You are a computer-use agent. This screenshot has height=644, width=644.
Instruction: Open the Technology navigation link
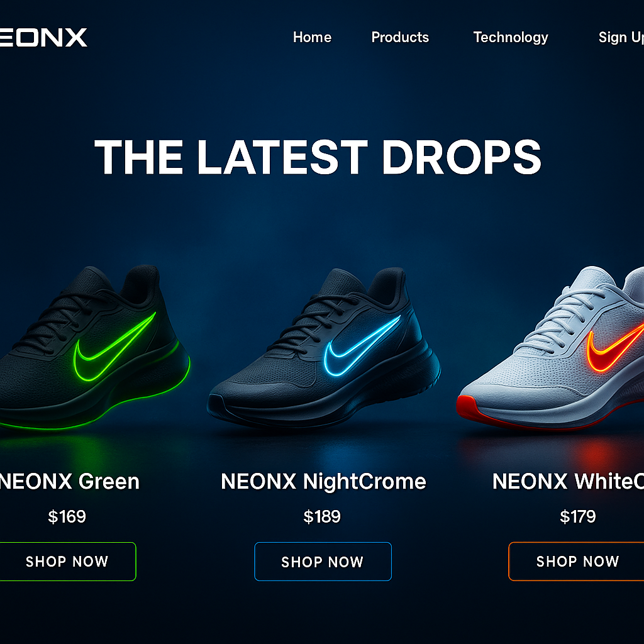pos(511,38)
